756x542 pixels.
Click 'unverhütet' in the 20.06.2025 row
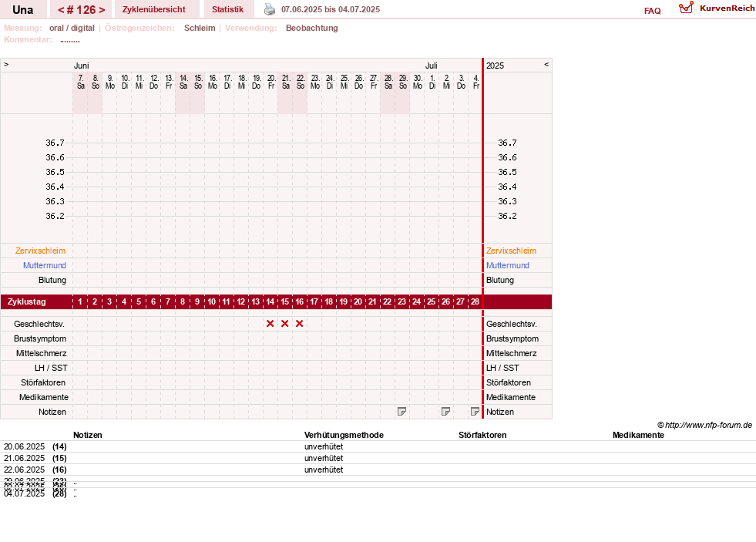pos(324,446)
